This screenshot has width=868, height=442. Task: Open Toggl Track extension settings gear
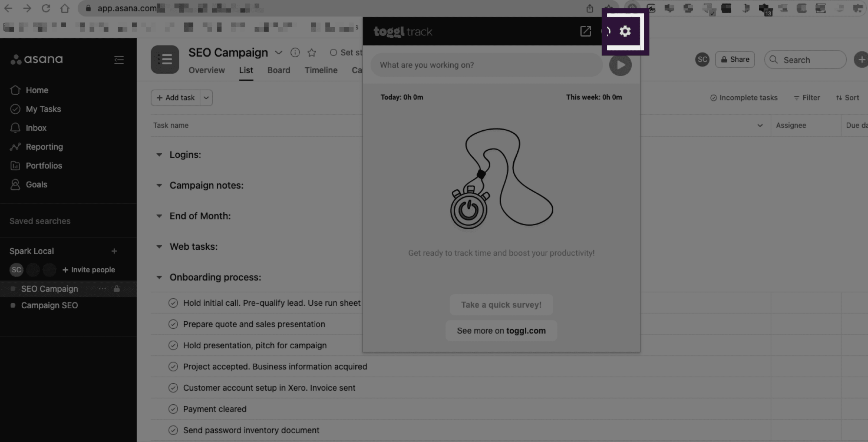point(625,31)
